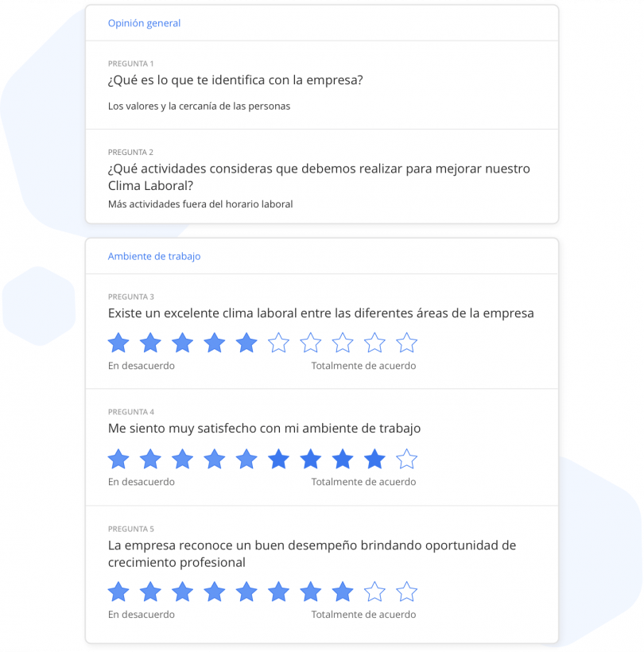Click the empty ninth star in Pregunta 5
This screenshot has height=652, width=644.
[x=374, y=592]
